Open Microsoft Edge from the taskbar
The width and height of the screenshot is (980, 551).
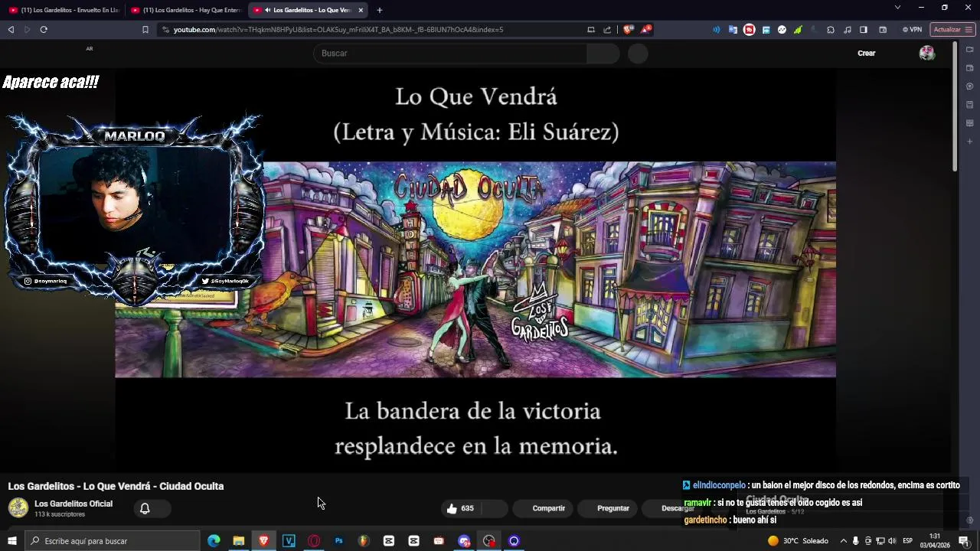pyautogui.click(x=214, y=541)
